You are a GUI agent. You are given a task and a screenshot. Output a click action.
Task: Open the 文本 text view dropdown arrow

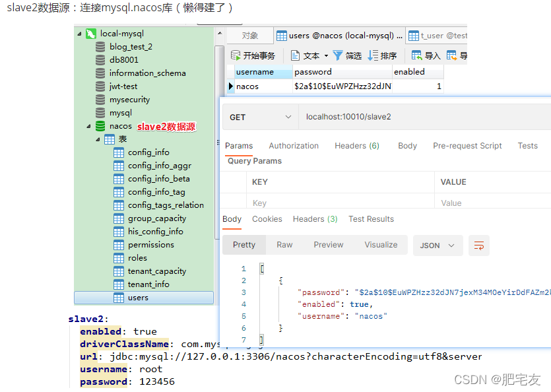(326, 56)
